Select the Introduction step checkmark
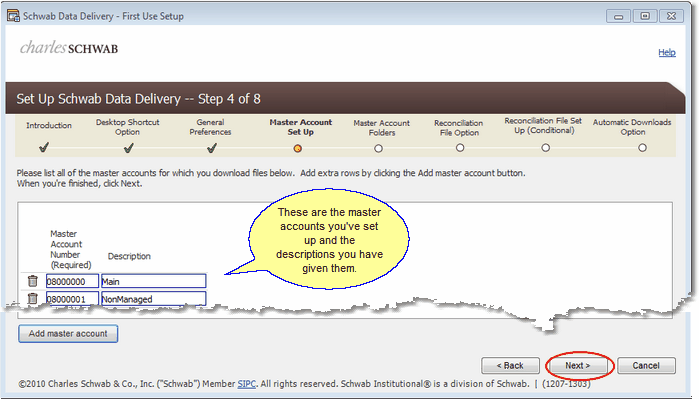Viewport: 699px width, 399px height. [44, 147]
